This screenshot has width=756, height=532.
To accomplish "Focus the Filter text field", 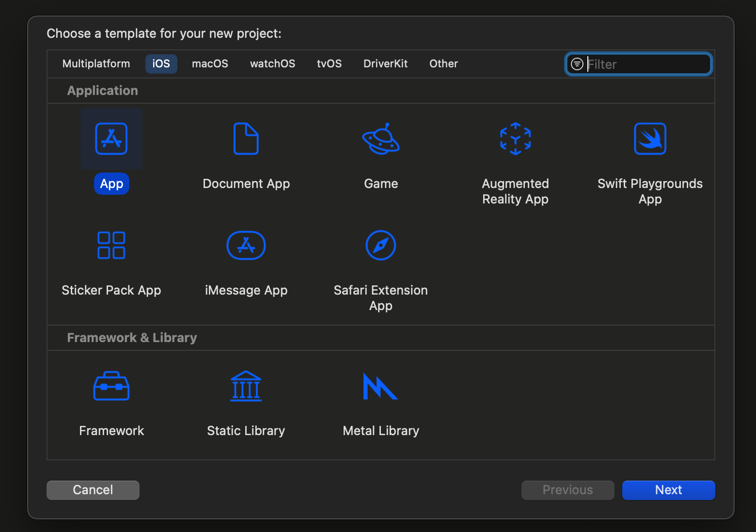I will pos(639,64).
